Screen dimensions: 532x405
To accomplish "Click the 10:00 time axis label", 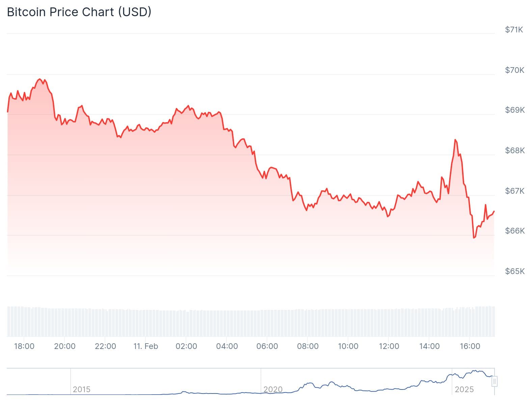I will [x=348, y=346].
